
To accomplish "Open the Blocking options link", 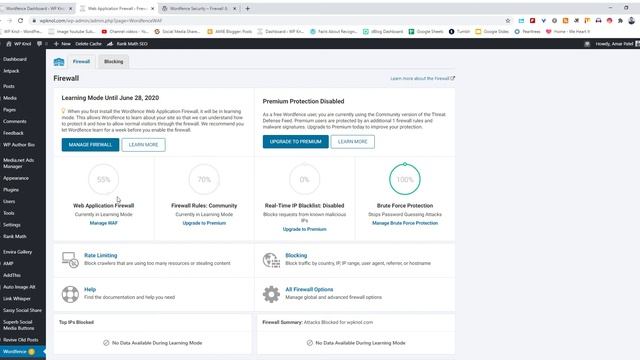I will coord(296,255).
